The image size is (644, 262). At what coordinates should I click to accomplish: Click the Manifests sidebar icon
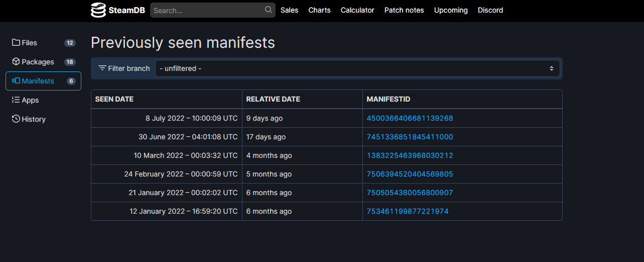pyautogui.click(x=16, y=80)
